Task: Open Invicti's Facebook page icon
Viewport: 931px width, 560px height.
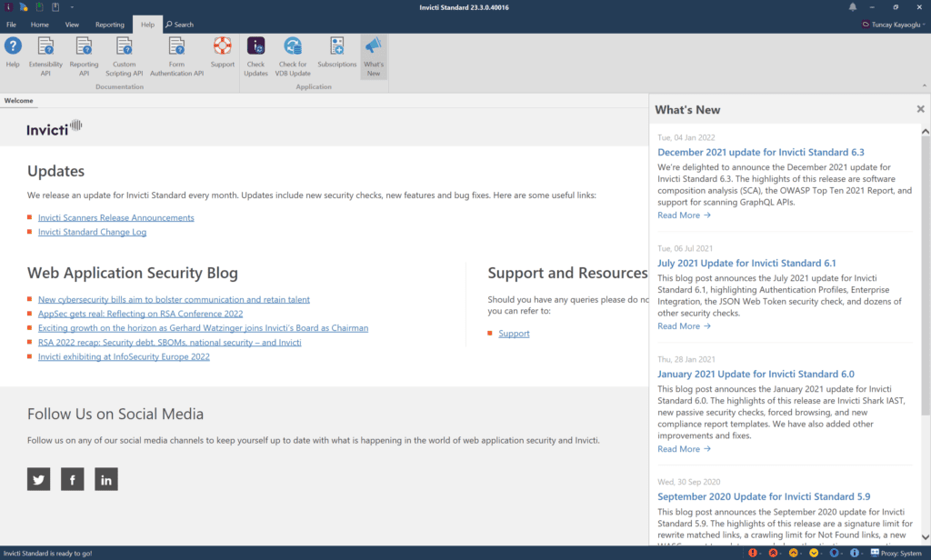Action: click(73, 479)
